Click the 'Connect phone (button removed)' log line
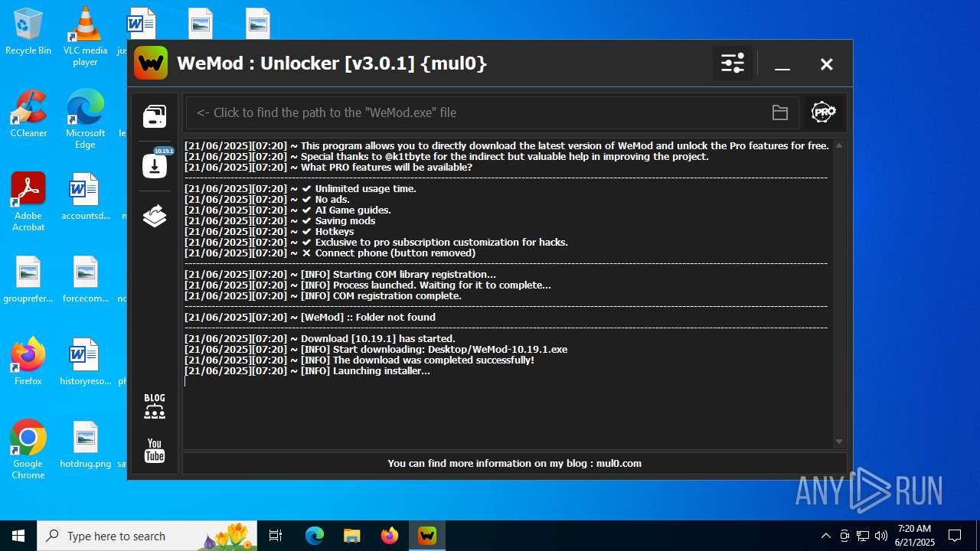 tap(330, 253)
